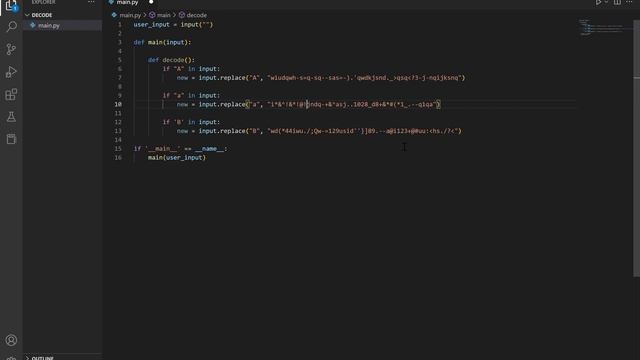This screenshot has height=360, width=640.
Task: Switch to the main.py editor tab
Action: pyautogui.click(x=127, y=2)
